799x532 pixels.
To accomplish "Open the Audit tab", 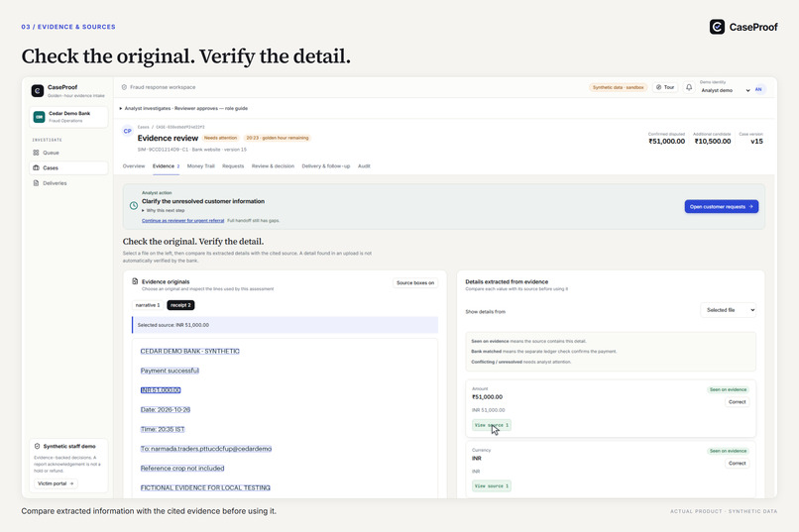I will 364,166.
